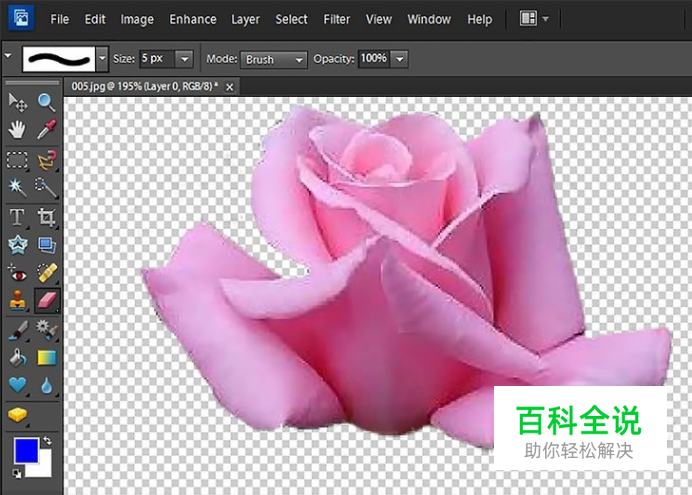Swap foreground and background colors
Viewport: 692px width, 495px height.
pyautogui.click(x=47, y=441)
